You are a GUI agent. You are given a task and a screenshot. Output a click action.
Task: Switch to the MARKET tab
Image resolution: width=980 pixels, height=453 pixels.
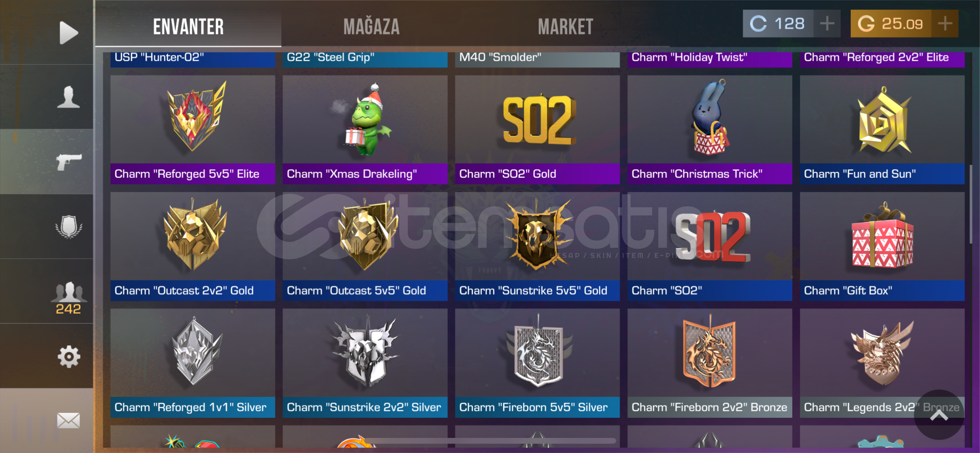click(565, 27)
